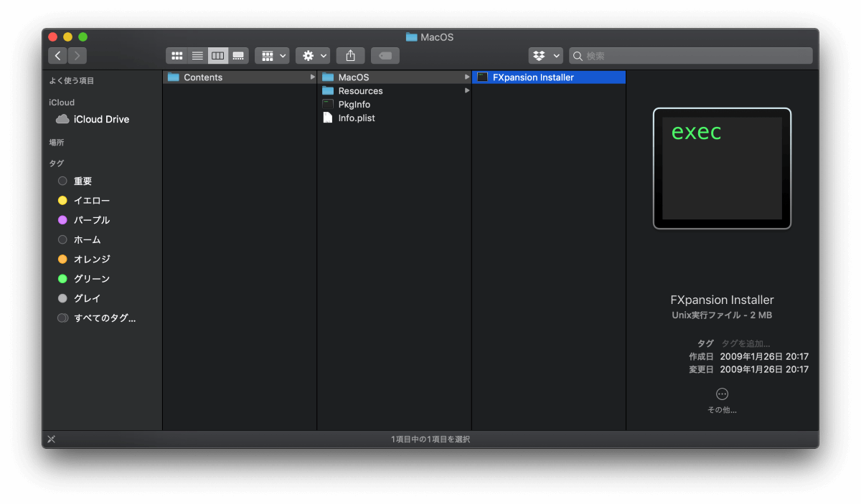Select the Resources folder
Screen dimensions: 861x504
[x=394, y=91]
